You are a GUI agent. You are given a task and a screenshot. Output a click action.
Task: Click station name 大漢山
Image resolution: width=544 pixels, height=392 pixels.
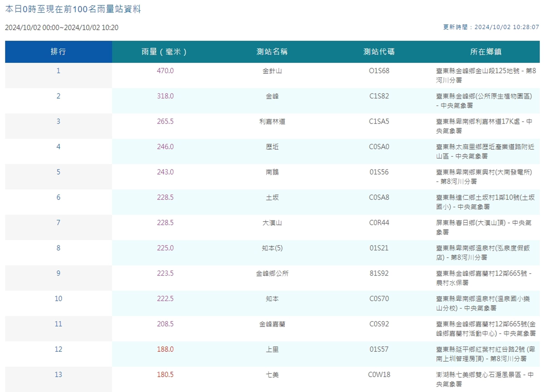[272, 223]
